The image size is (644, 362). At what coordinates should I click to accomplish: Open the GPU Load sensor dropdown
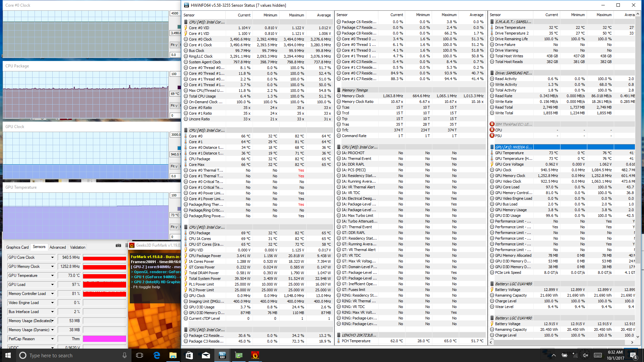pyautogui.click(x=52, y=285)
